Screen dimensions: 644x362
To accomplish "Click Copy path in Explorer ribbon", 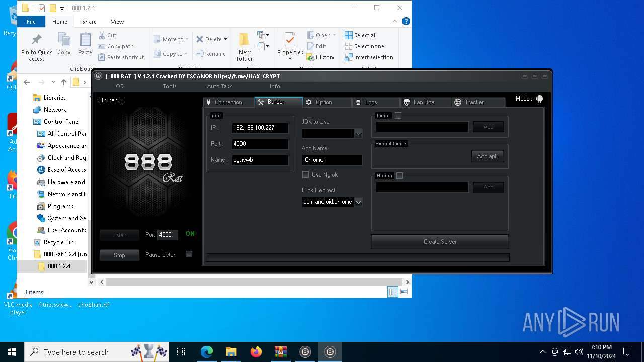I will pyautogui.click(x=115, y=46).
